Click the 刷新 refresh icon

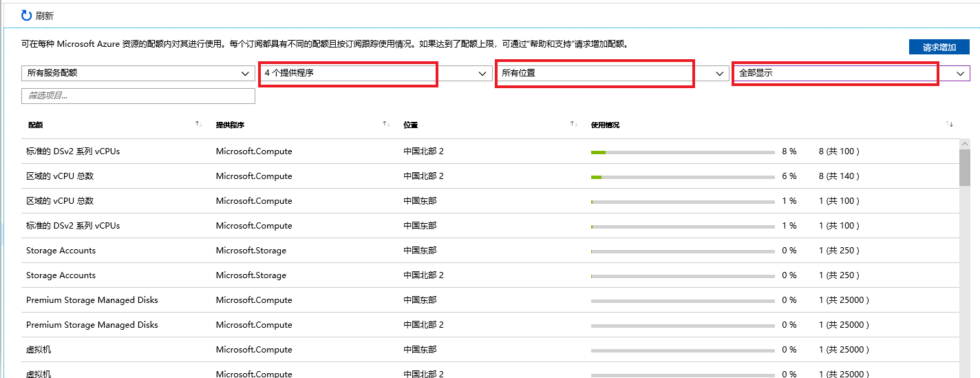coord(27,15)
